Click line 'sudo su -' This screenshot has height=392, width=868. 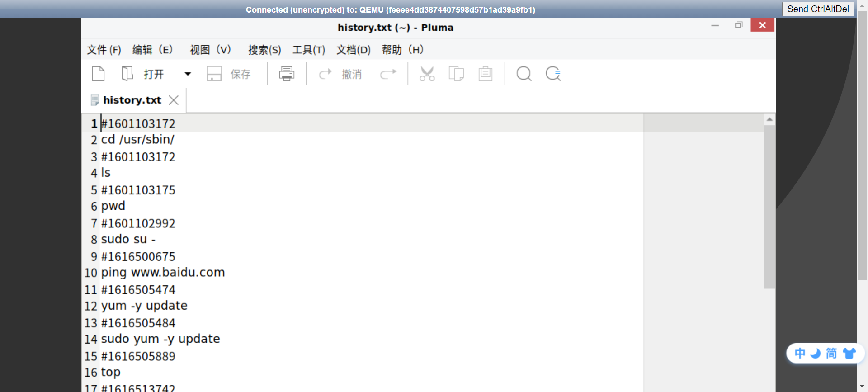(x=128, y=239)
